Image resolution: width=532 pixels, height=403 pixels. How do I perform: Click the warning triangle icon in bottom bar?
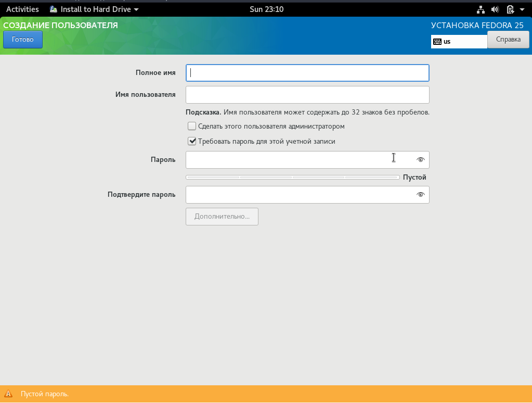coord(8,394)
